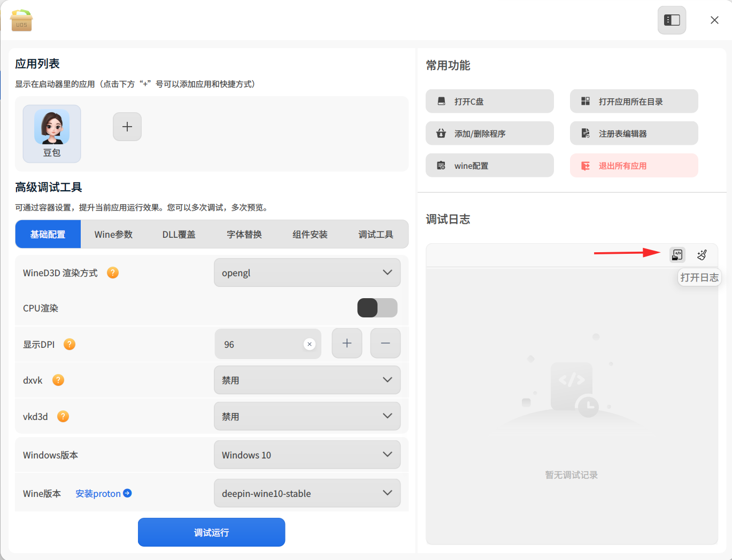This screenshot has height=560, width=732.
Task: Open 添加/删除程序
Action: 490,134
